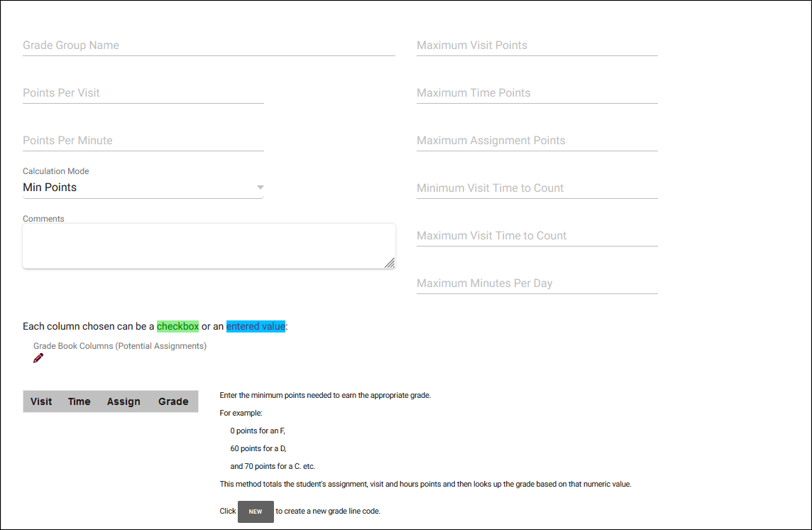Click the Comments text area
Screen dimensions: 812x530
tap(209, 247)
